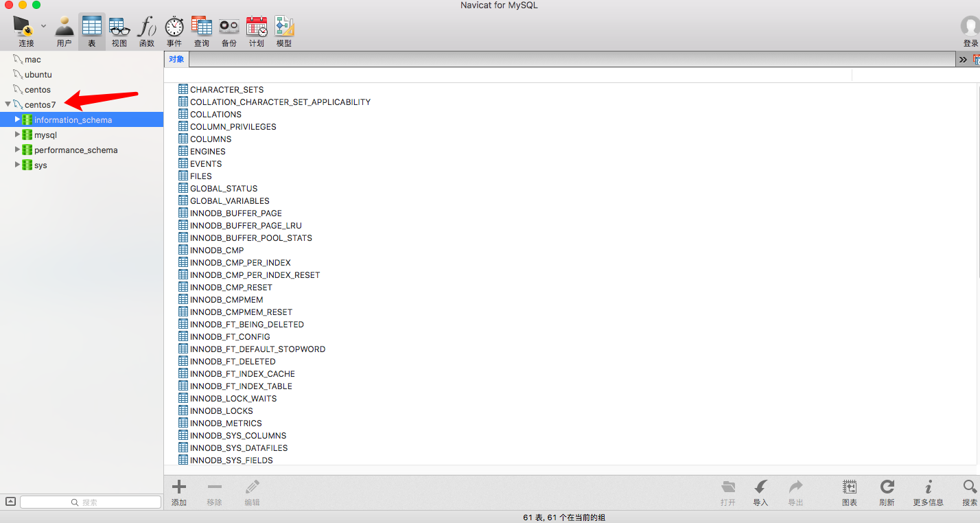Select the centos7 connection

pos(40,105)
